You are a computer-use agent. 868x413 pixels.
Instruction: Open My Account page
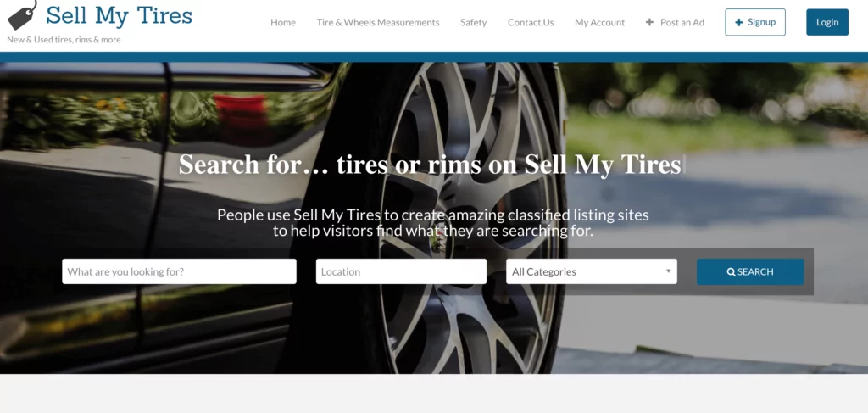(x=599, y=22)
